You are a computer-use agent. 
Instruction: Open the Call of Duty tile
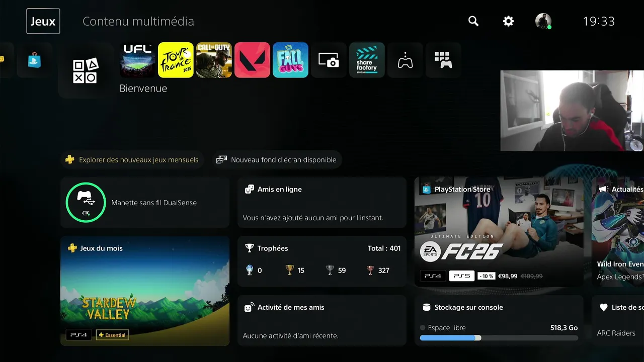[214, 60]
